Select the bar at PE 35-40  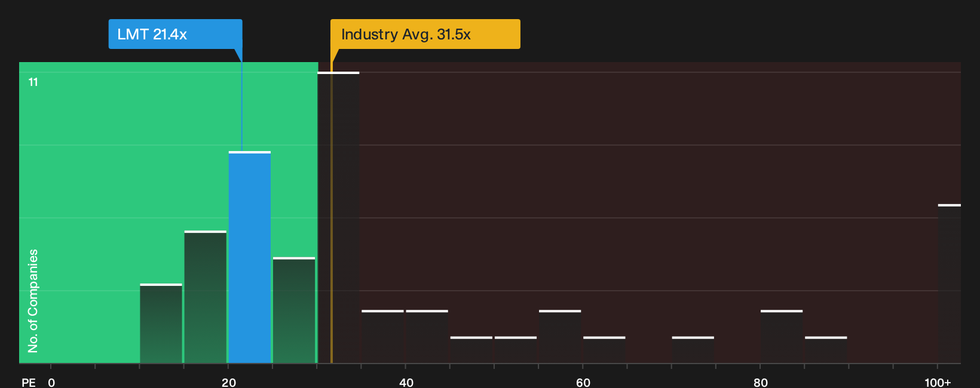[x=382, y=337]
